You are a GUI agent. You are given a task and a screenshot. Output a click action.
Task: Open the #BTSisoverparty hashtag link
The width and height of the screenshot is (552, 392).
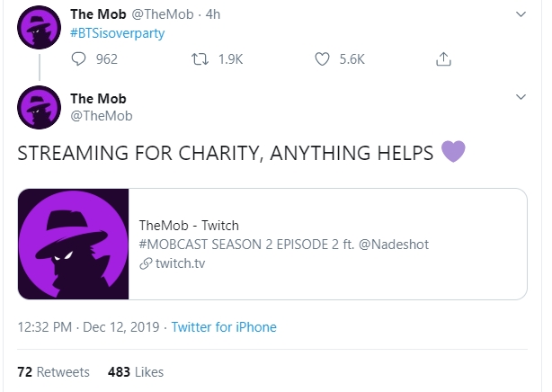click(x=118, y=33)
